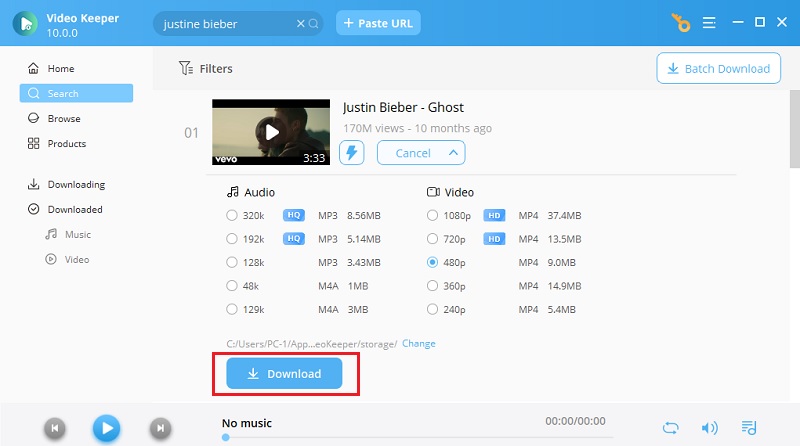Click the HQ badge next to 192k
This screenshot has height=446, width=800.
pyautogui.click(x=294, y=239)
